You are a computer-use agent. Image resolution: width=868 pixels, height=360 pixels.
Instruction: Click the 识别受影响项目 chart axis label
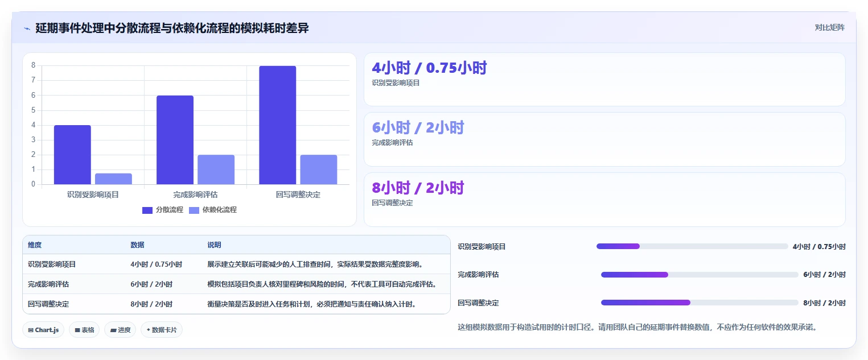(x=93, y=195)
